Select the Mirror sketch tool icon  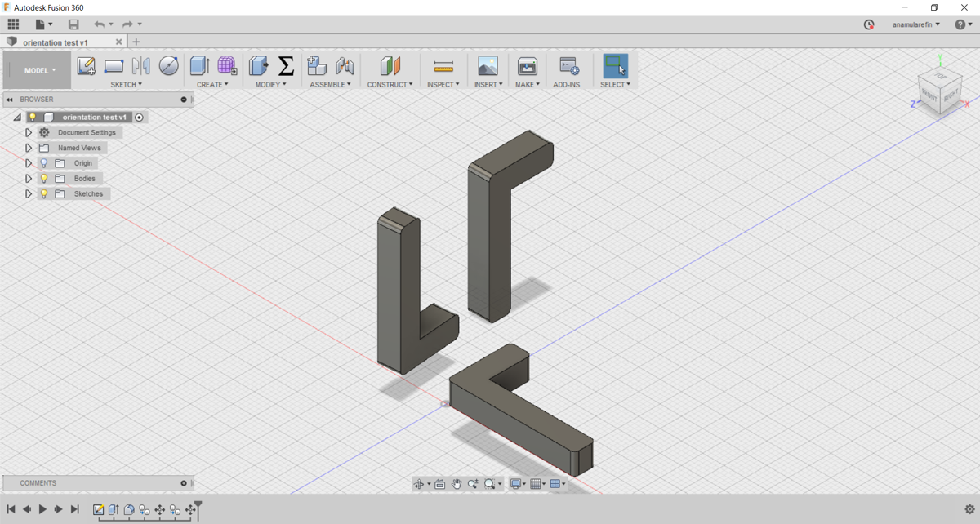[141, 66]
